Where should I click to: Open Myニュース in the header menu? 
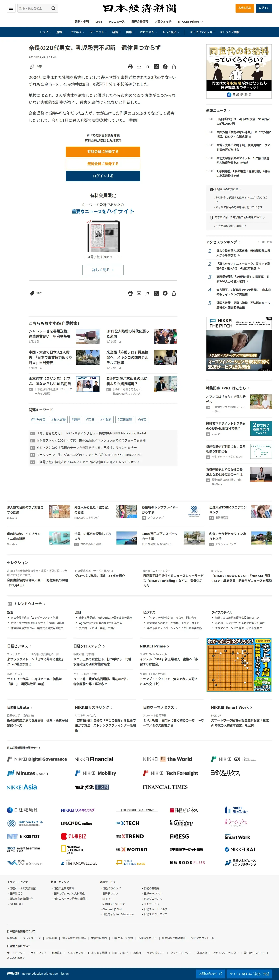click(117, 22)
